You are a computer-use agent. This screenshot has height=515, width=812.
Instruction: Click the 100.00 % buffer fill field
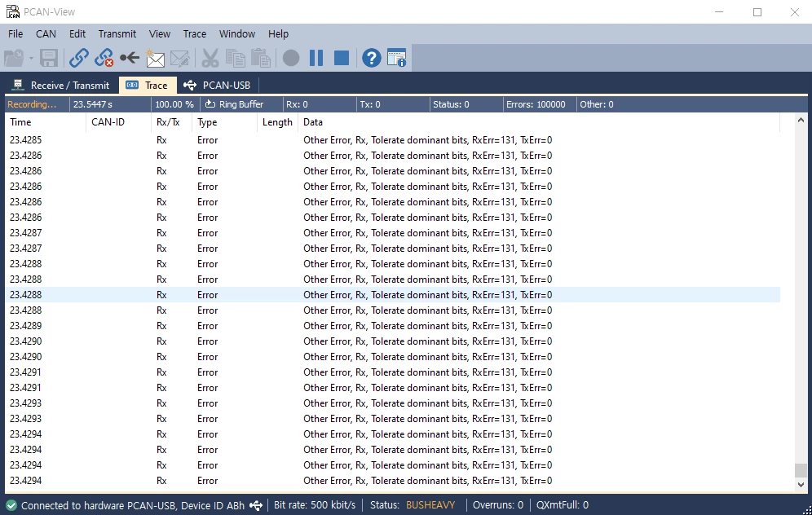(174, 104)
